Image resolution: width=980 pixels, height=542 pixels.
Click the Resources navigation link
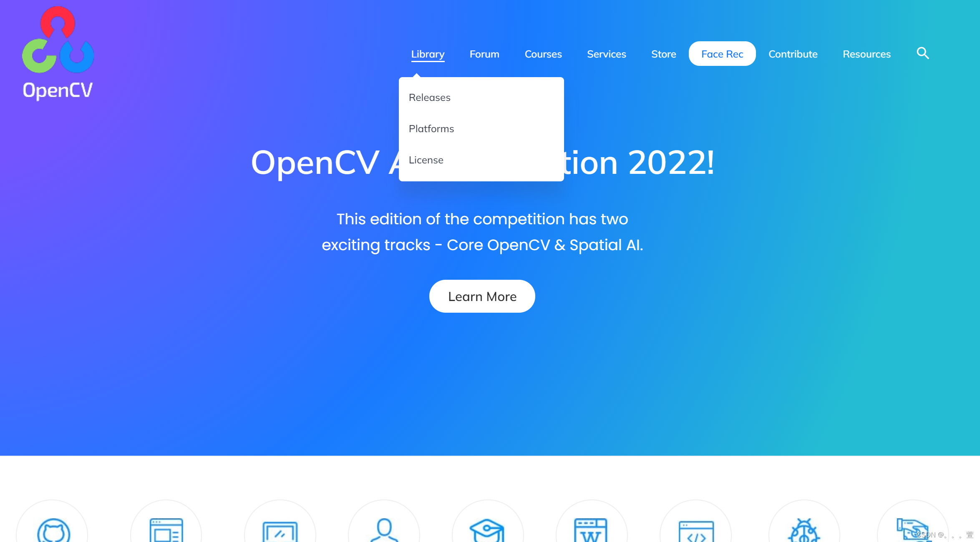(x=867, y=53)
